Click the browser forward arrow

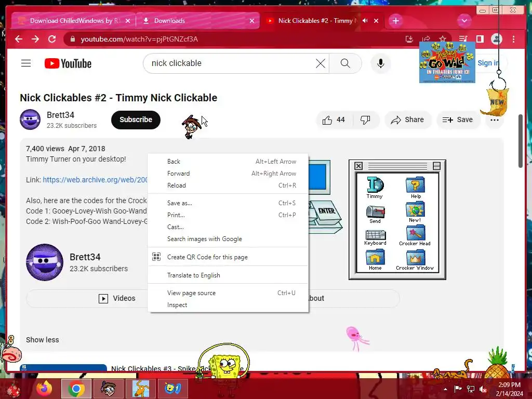coord(35,39)
